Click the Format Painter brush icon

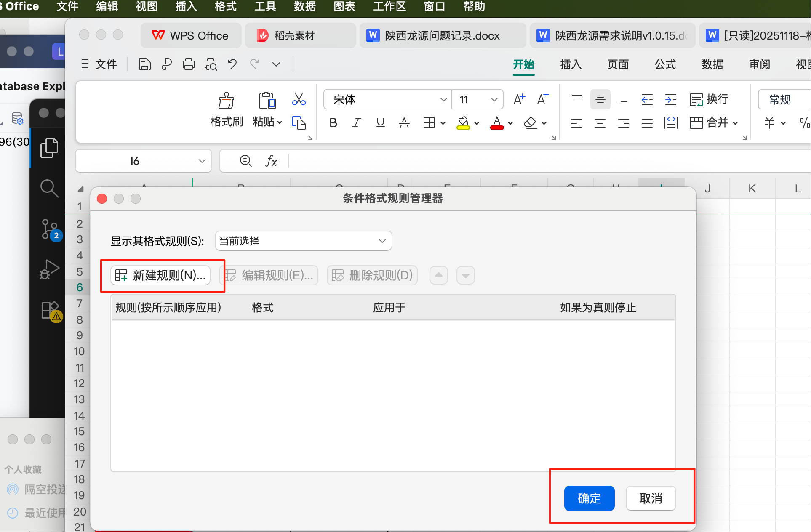click(x=226, y=101)
